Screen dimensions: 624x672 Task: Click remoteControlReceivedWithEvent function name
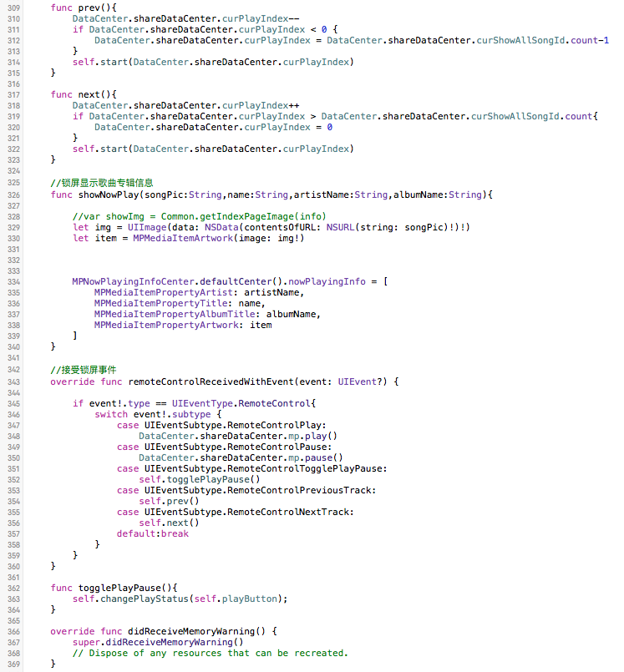click(211, 381)
